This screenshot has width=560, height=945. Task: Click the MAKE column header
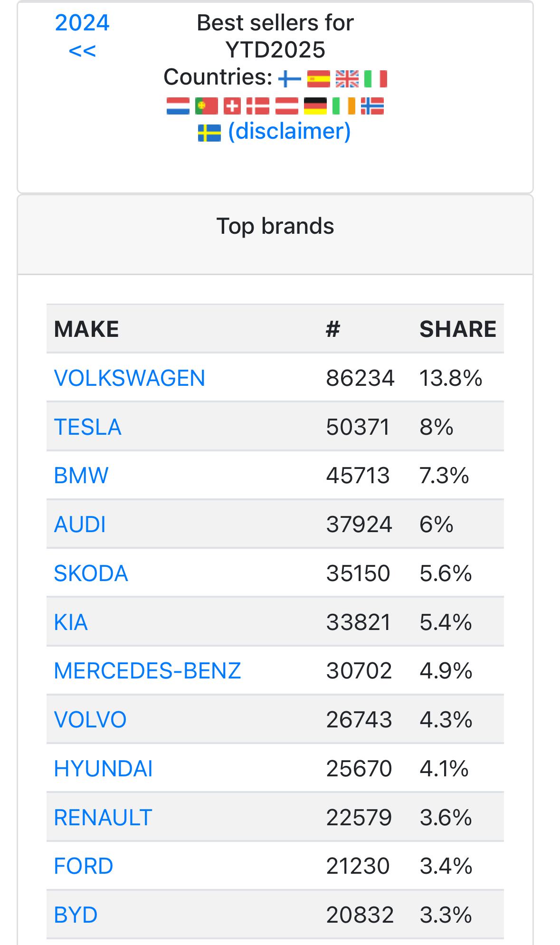pos(86,329)
